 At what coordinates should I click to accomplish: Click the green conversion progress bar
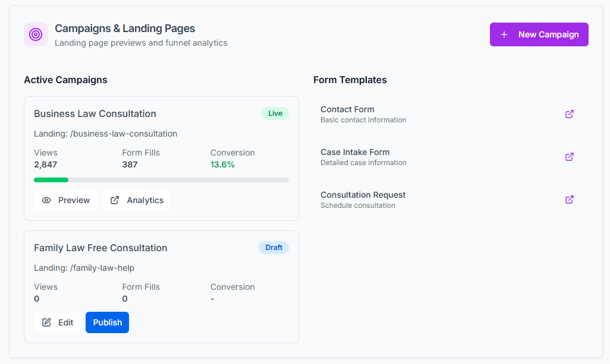click(x=51, y=179)
